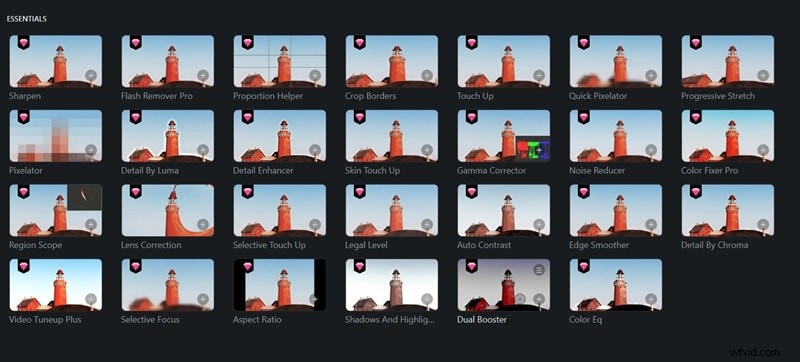Click the 'Skin Touch Up' label

tap(372, 170)
